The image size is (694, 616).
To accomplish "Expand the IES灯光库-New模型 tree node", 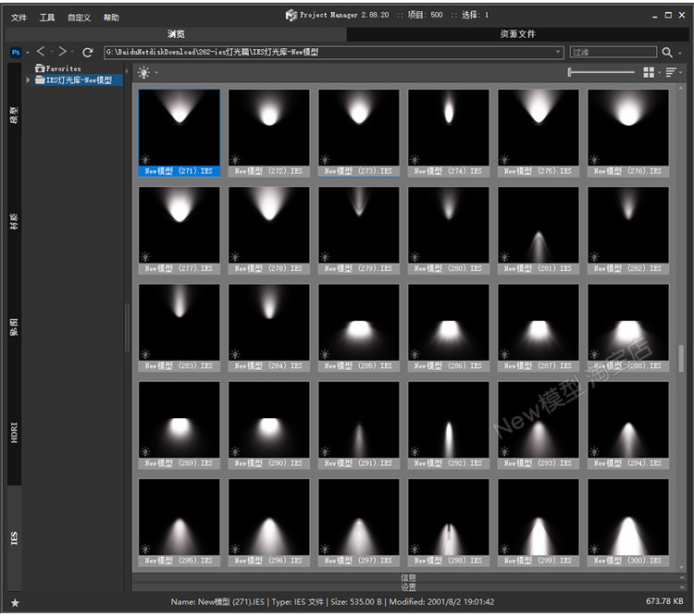I will pos(29,80).
